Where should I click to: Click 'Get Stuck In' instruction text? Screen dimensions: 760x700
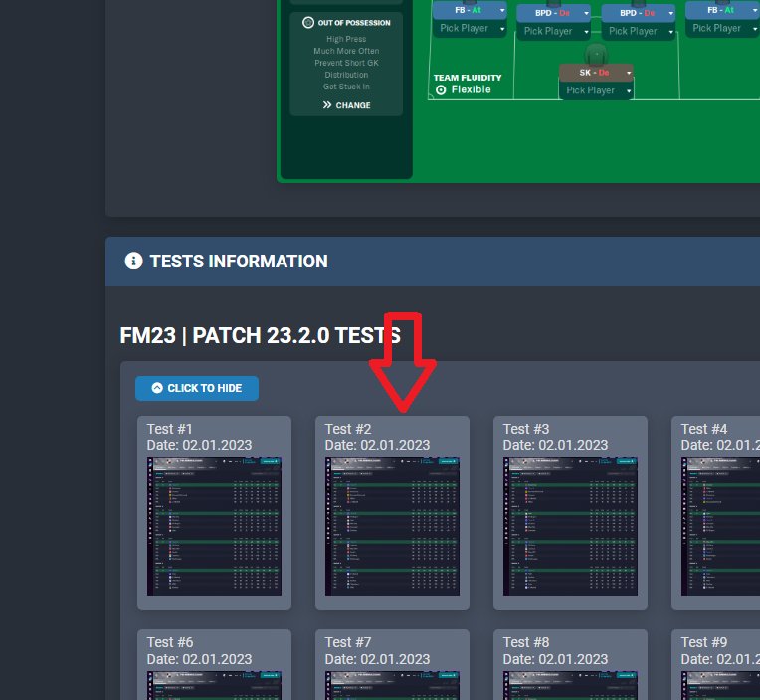346,87
